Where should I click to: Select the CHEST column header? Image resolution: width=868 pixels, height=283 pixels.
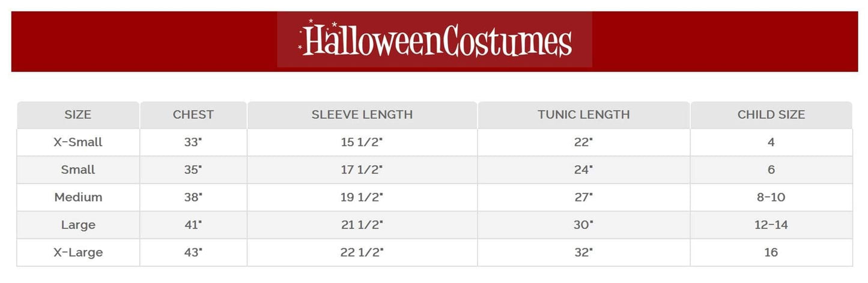click(x=193, y=115)
